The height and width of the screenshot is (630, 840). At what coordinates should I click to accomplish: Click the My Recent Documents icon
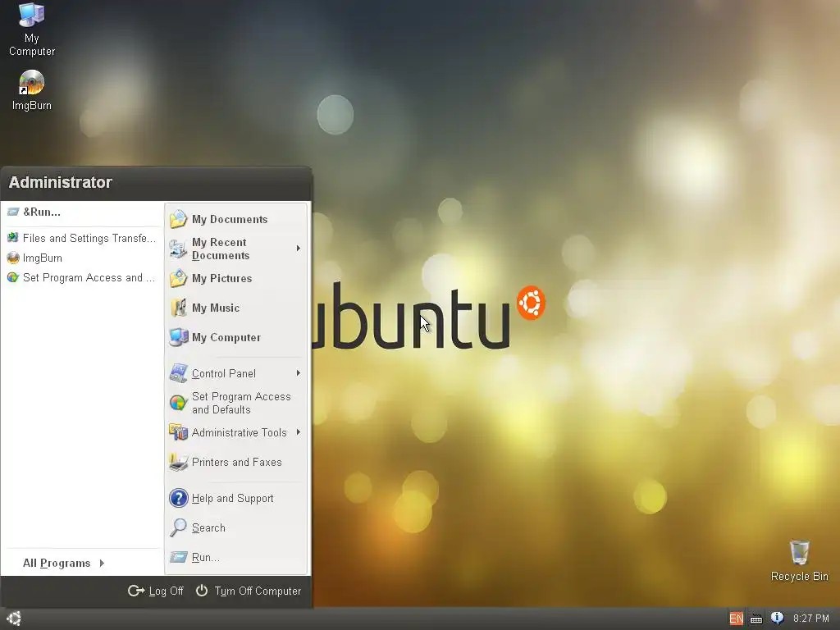(x=178, y=249)
